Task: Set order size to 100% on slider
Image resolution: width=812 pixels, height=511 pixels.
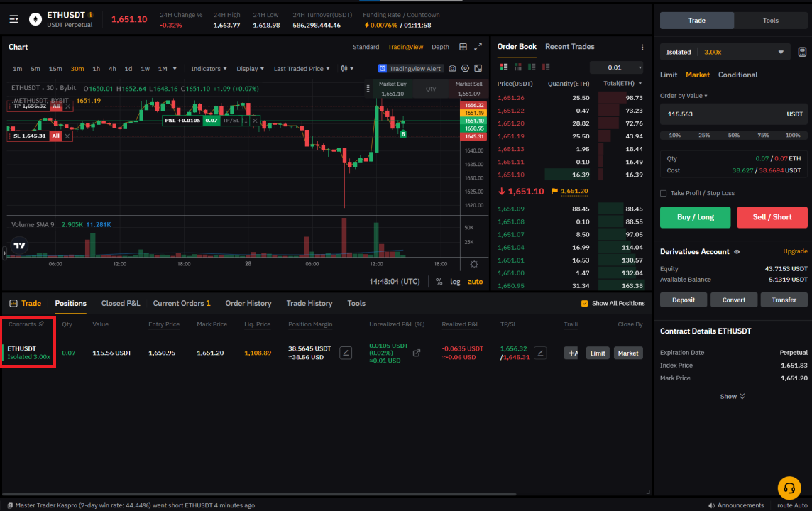Action: tap(793, 135)
